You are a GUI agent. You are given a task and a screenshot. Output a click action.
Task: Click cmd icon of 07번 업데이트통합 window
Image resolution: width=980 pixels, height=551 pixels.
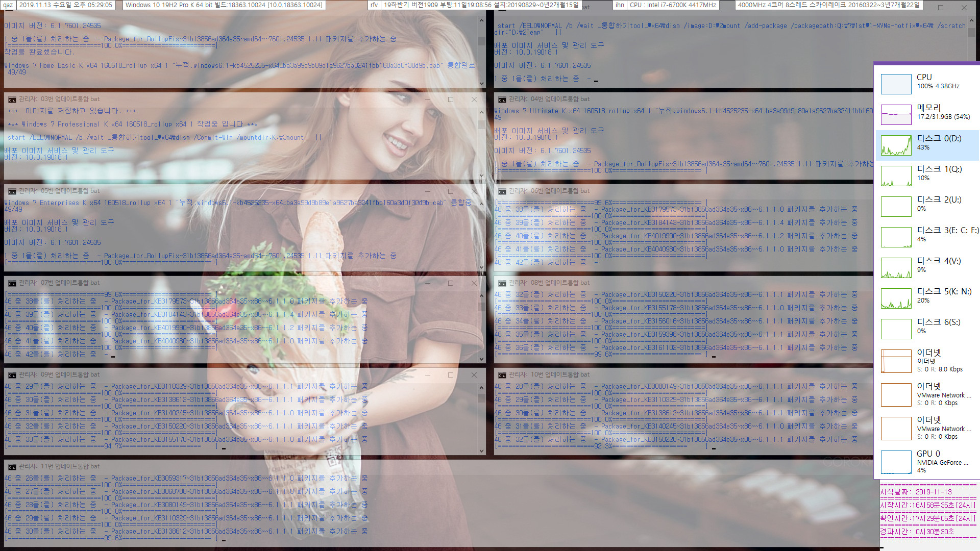[x=12, y=283]
